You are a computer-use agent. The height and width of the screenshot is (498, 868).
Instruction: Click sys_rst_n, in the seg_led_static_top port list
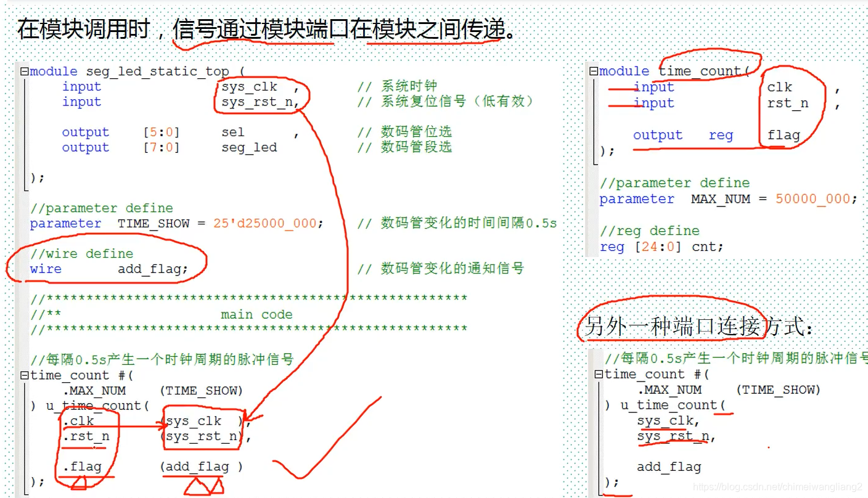pyautogui.click(x=261, y=102)
